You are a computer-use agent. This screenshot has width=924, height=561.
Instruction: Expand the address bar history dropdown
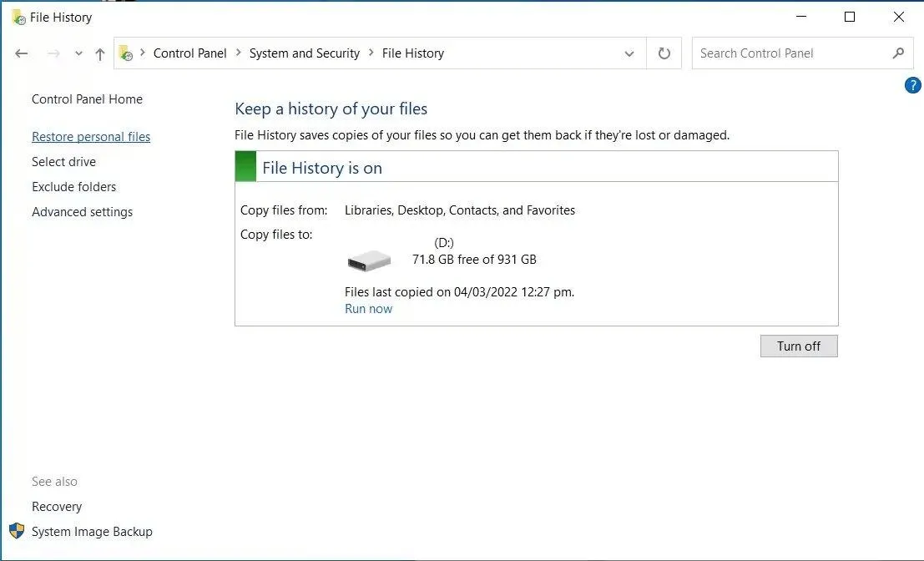pos(629,53)
